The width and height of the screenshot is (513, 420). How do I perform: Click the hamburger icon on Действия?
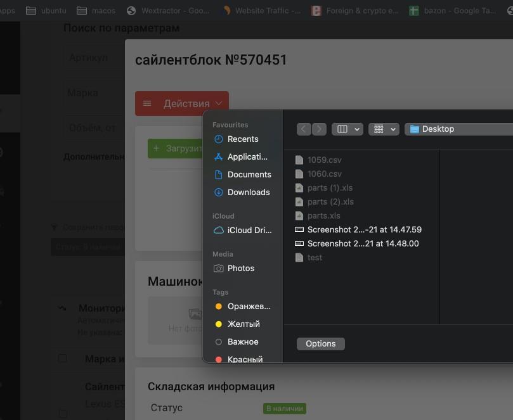[147, 103]
